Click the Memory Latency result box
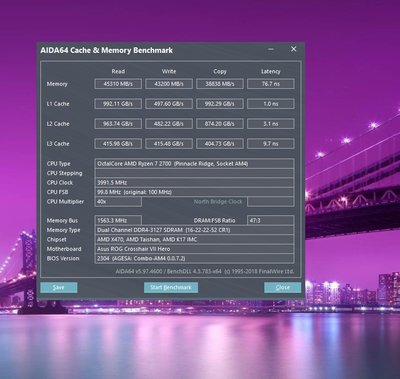The height and width of the screenshot is (379, 400). coord(271,84)
